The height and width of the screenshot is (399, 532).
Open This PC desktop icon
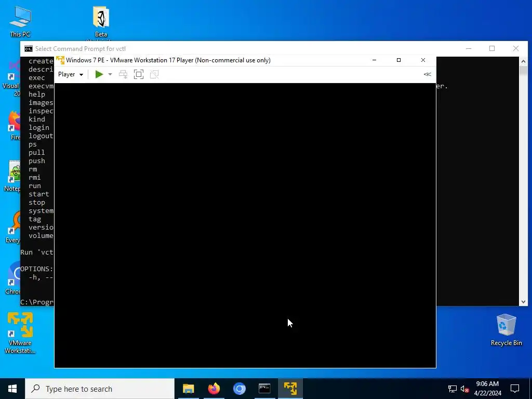point(20,21)
